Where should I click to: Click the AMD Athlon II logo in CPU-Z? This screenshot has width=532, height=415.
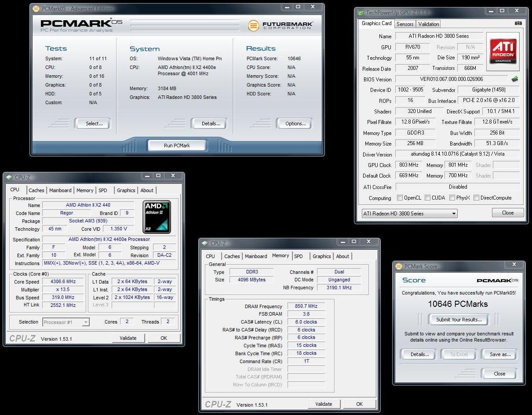[x=157, y=217]
